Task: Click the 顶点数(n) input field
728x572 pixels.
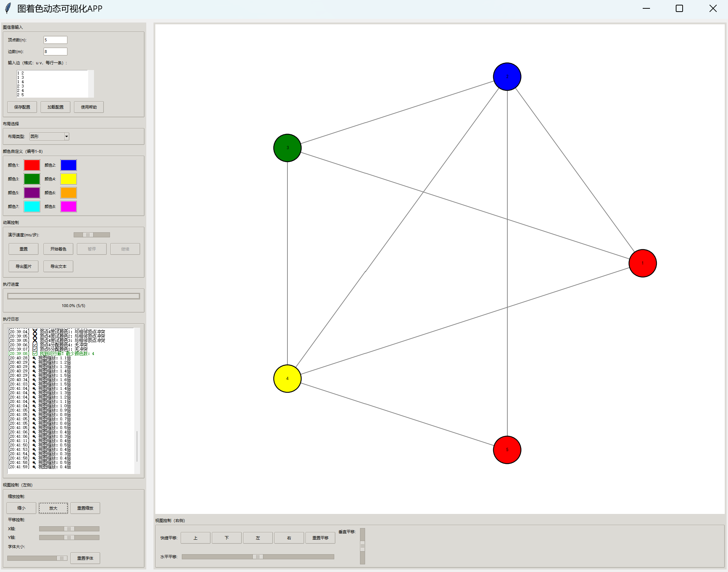Action: click(55, 40)
